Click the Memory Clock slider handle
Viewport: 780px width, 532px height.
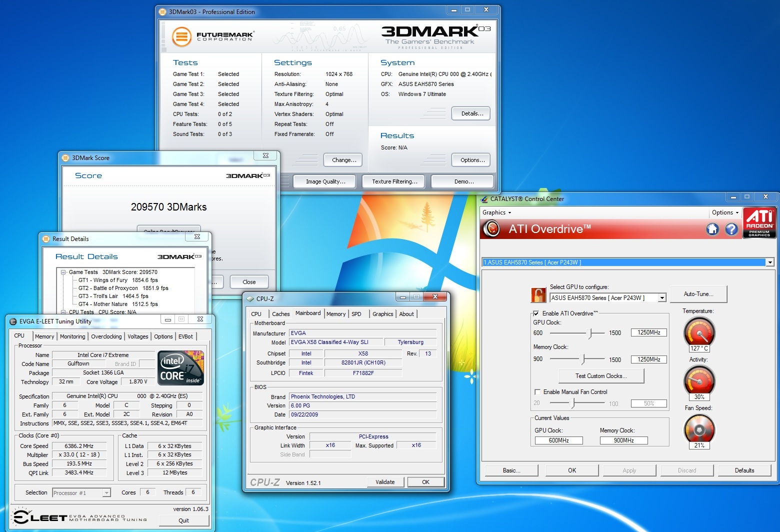[x=583, y=359]
